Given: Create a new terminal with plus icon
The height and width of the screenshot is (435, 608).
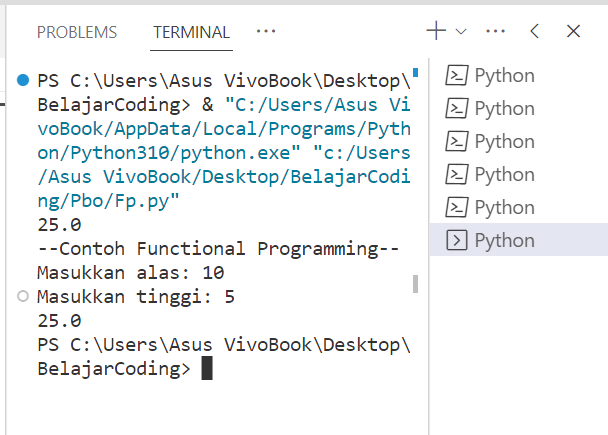Looking at the screenshot, I should click(436, 31).
